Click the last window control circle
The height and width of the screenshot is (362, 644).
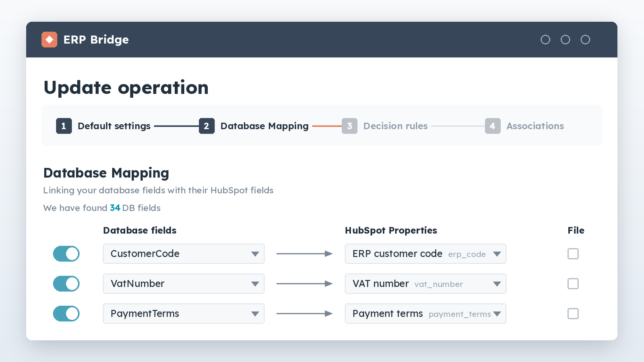[x=585, y=39]
